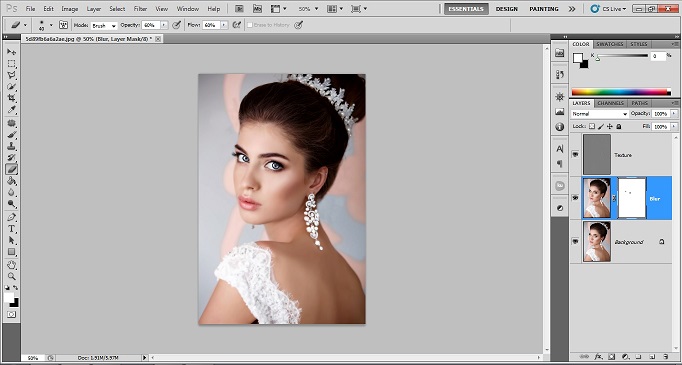Delete layer with trash icon

tap(665, 356)
